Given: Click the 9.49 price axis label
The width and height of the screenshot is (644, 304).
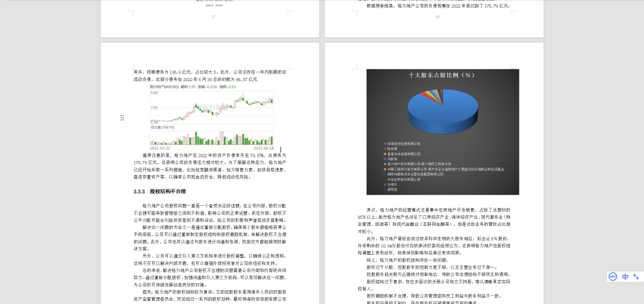Looking at the screenshot, I should point(154,93).
